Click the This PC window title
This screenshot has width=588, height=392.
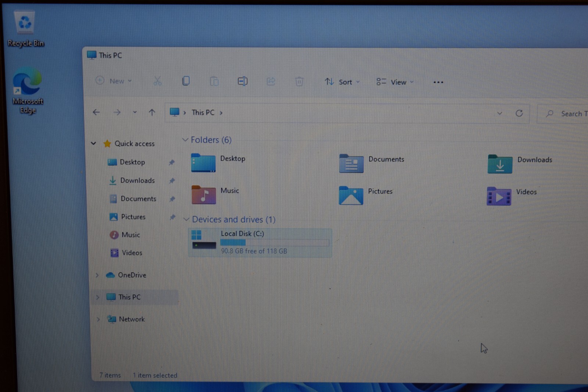[x=110, y=55]
